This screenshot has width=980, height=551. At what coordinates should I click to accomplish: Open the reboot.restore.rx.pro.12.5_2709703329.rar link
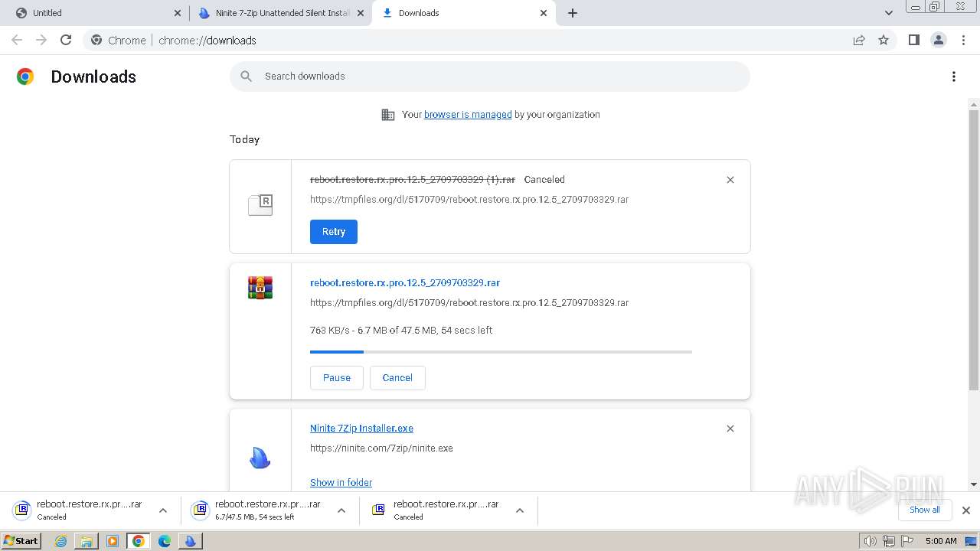405,282
